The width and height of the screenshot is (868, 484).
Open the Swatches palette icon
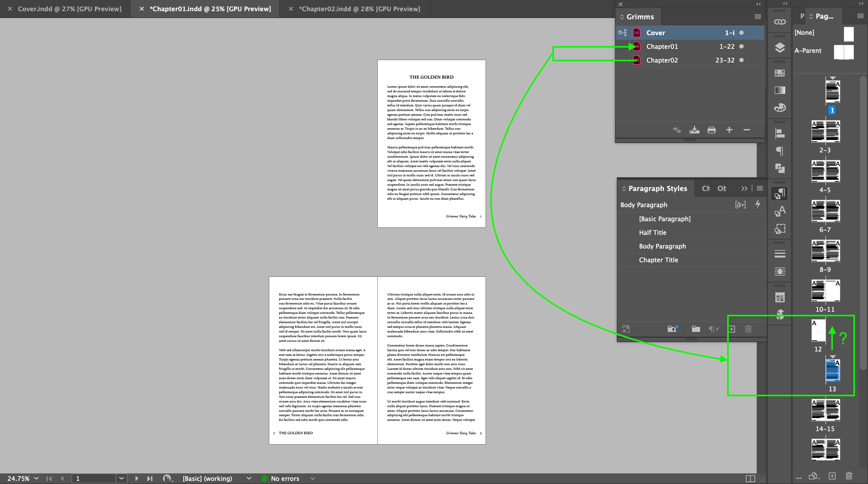pyautogui.click(x=780, y=73)
